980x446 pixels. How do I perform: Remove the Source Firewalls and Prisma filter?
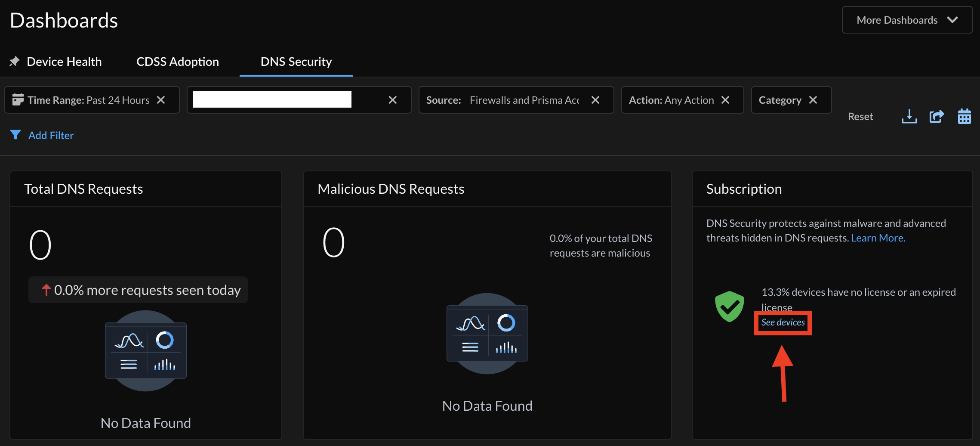coord(595,99)
